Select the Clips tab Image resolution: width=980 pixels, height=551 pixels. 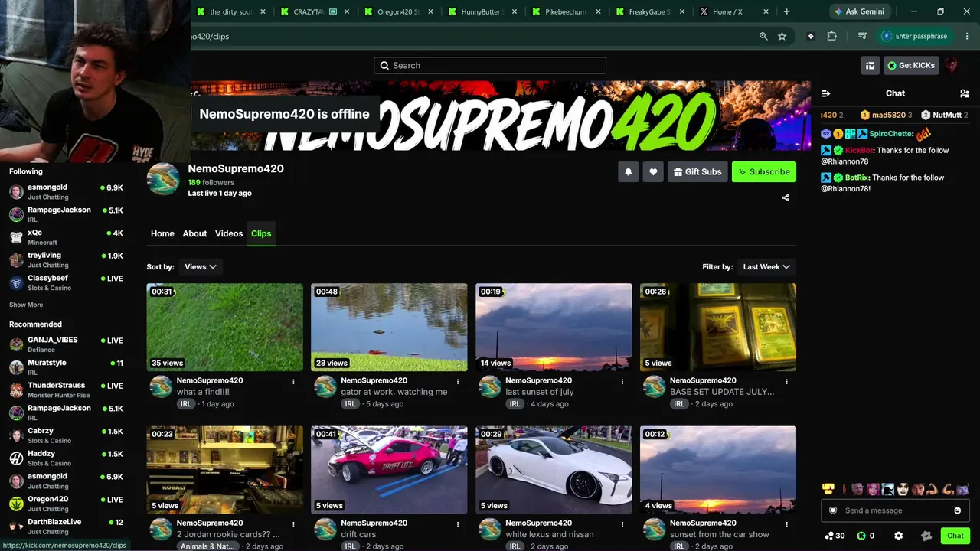click(x=261, y=233)
